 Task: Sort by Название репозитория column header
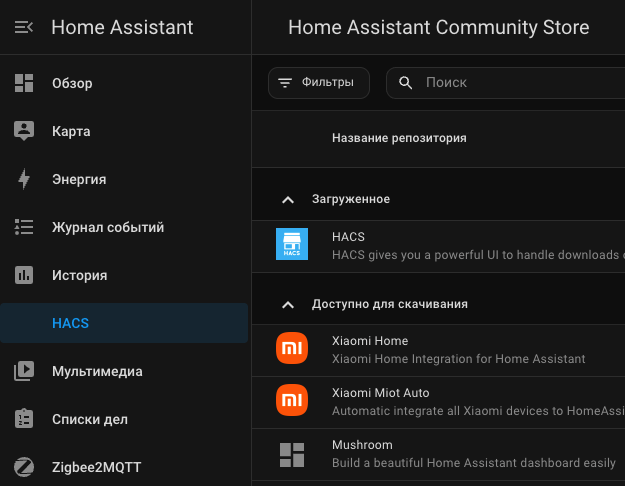(x=399, y=138)
